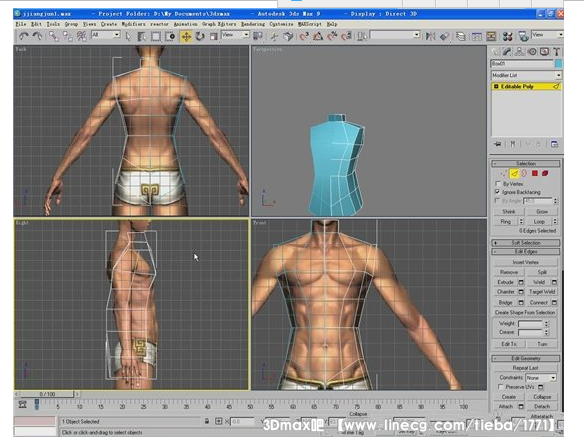Activate the Select and Link tool
Viewport: 584px width, 442px height.
point(54,36)
